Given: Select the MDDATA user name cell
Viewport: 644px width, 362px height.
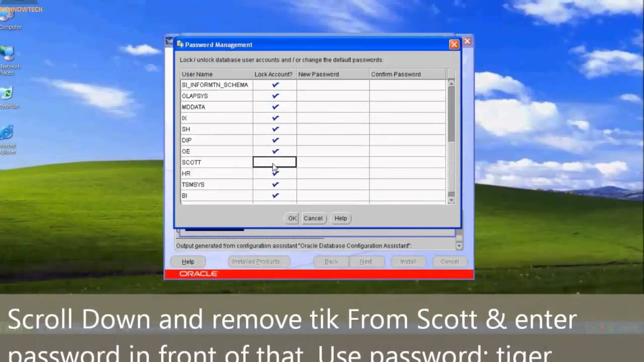Looking at the screenshot, I should coord(216,107).
